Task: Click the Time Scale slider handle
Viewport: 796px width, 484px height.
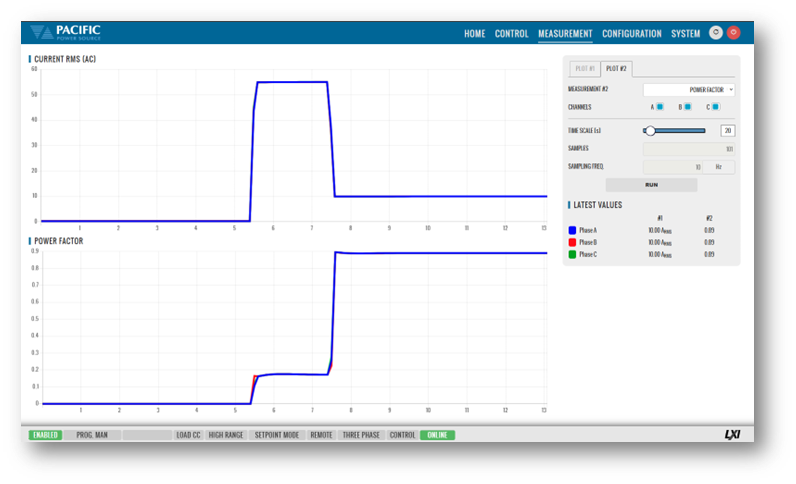Action: [x=650, y=131]
